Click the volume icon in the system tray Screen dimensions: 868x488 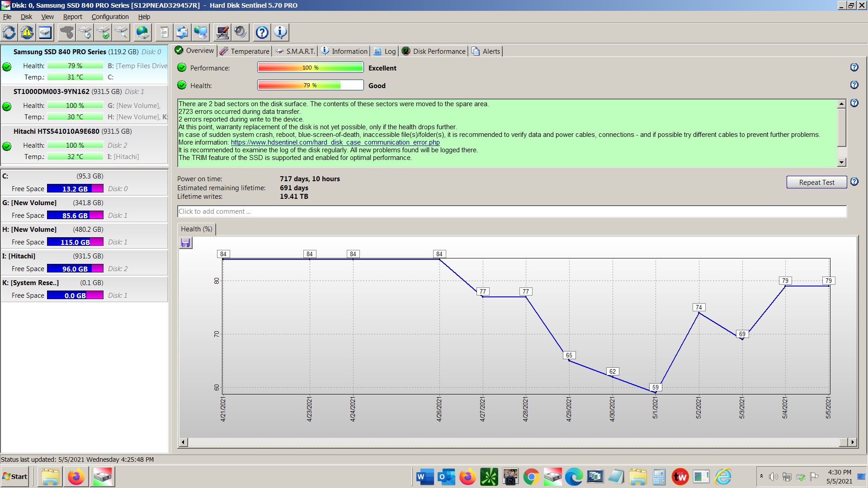(x=774, y=477)
